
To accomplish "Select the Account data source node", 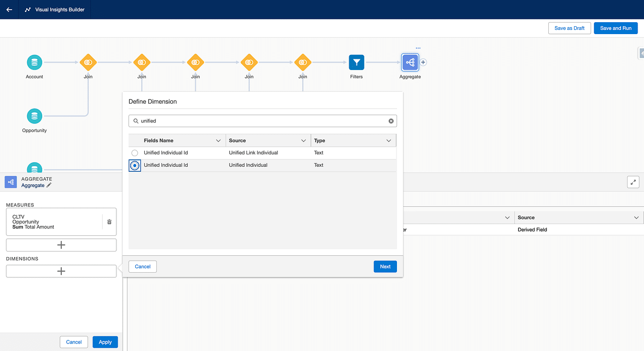I will (34, 62).
